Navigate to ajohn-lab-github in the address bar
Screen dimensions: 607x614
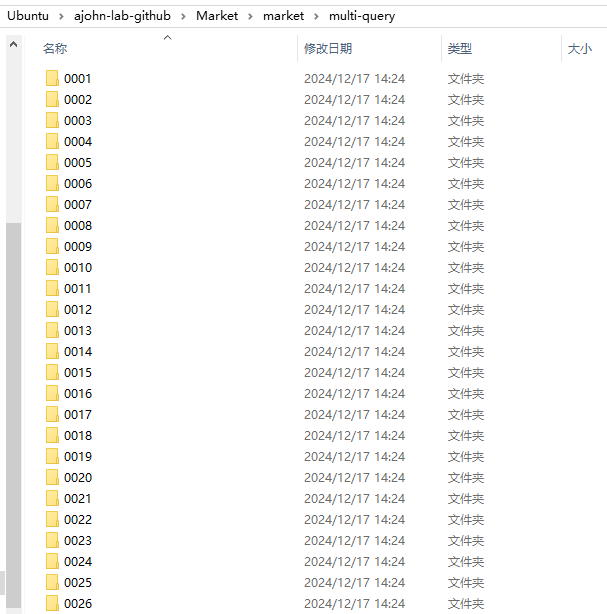(x=122, y=16)
